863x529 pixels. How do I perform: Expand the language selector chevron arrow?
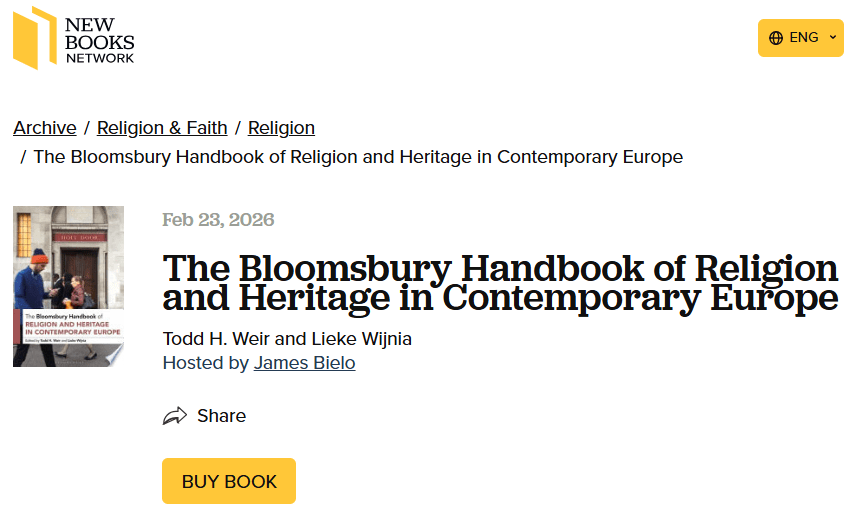coord(833,38)
